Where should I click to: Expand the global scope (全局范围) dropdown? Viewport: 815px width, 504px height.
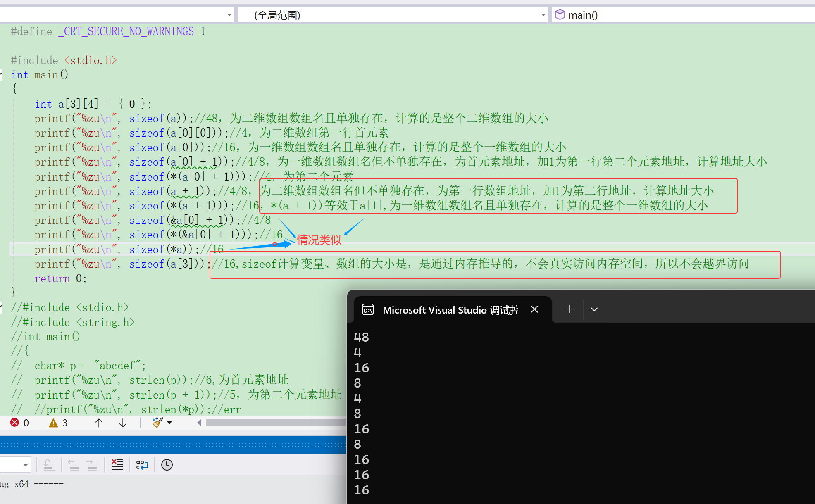tap(543, 15)
